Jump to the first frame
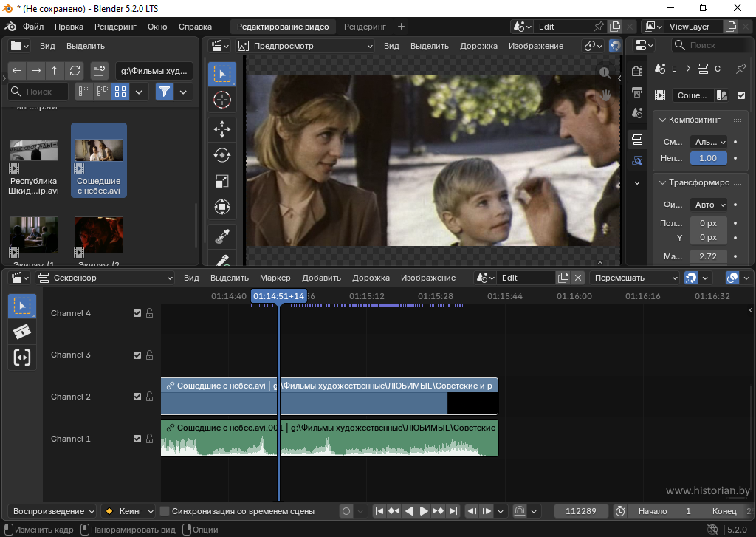Image resolution: width=756 pixels, height=537 pixels. pyautogui.click(x=379, y=511)
